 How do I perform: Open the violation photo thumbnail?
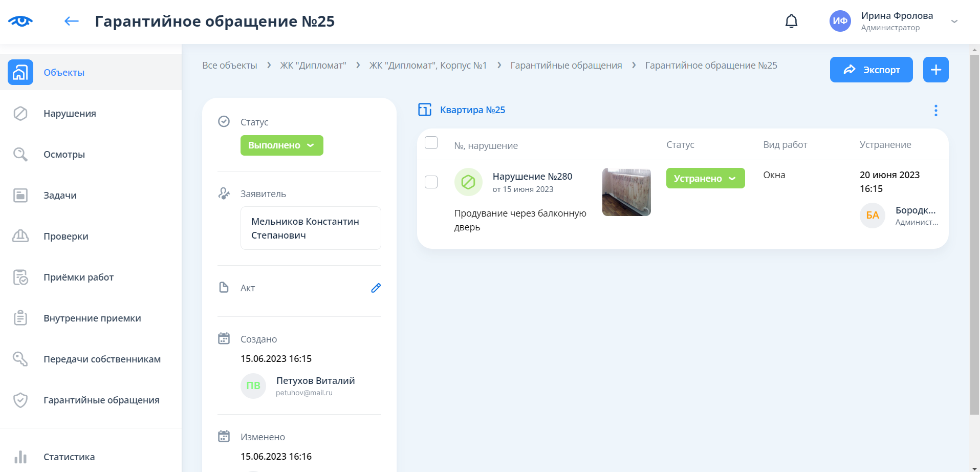[626, 192]
